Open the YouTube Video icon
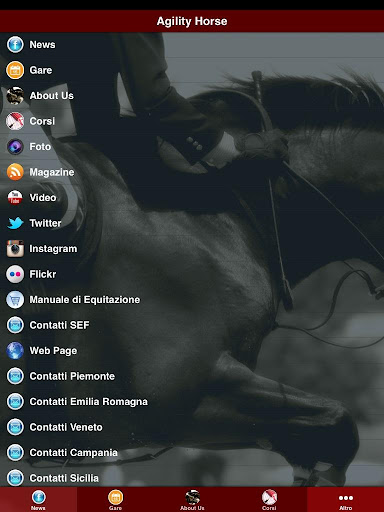Image resolution: width=384 pixels, height=512 pixels. [15, 198]
